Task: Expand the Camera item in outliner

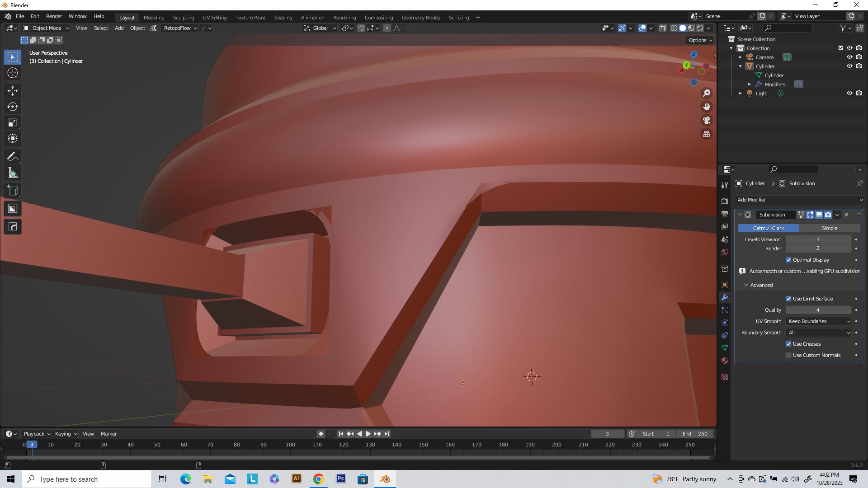Action: coord(741,57)
